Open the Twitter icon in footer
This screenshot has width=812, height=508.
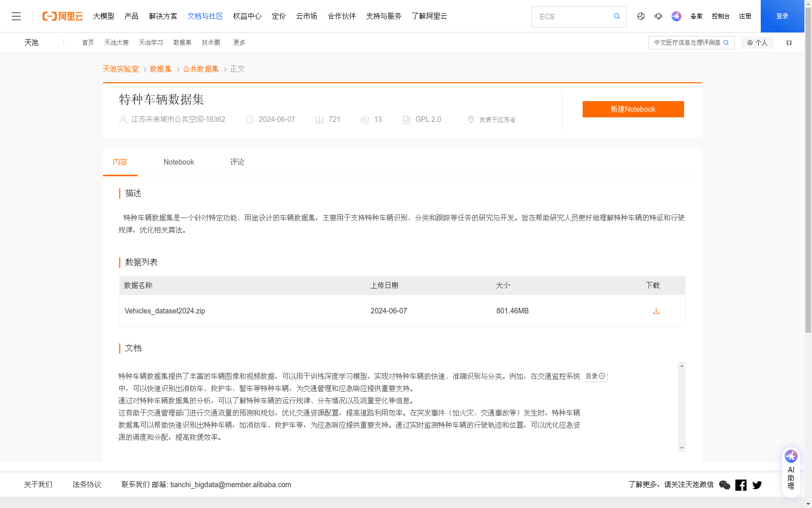[x=757, y=485]
